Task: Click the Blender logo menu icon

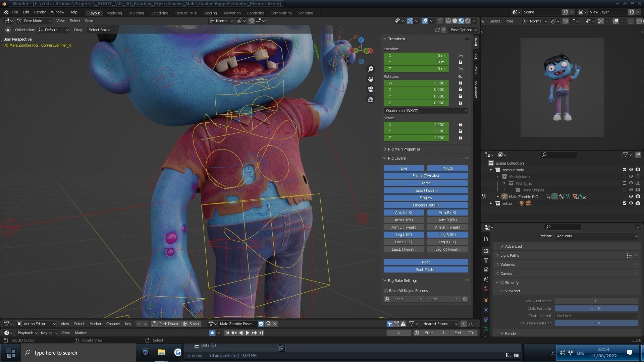Action: (x=6, y=12)
